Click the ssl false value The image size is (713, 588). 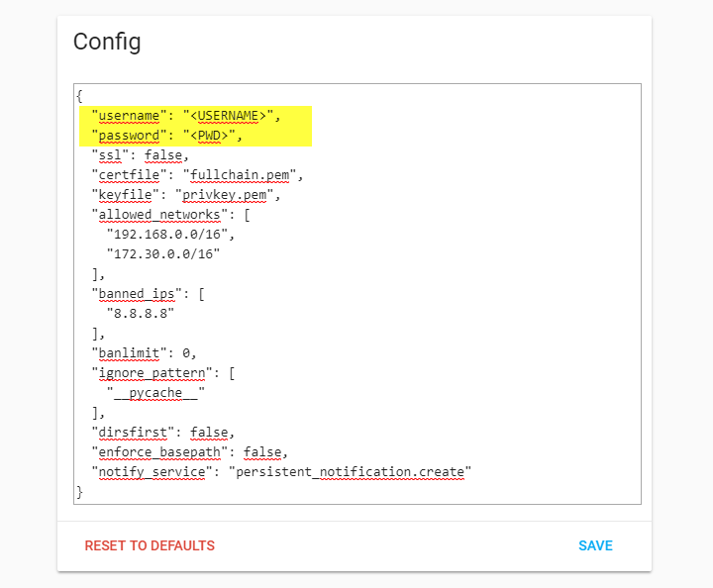[x=163, y=155]
